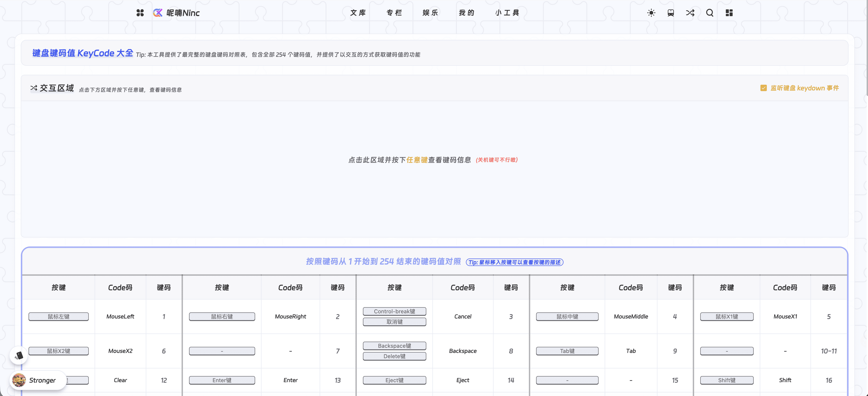This screenshot has height=396, width=868.
Task: Click the Clear code cell
Action: (x=120, y=380)
